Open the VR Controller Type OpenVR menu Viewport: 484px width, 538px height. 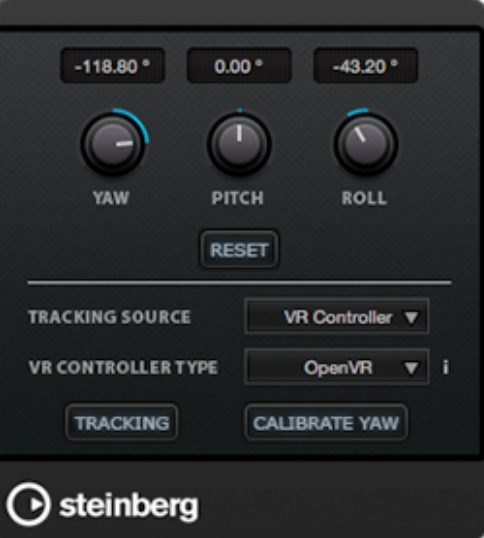pyautogui.click(x=337, y=367)
